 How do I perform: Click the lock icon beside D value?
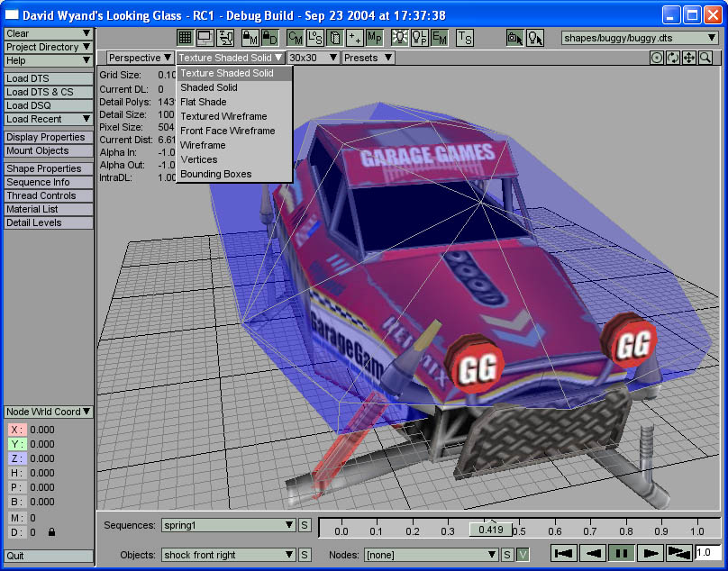pos(51,532)
